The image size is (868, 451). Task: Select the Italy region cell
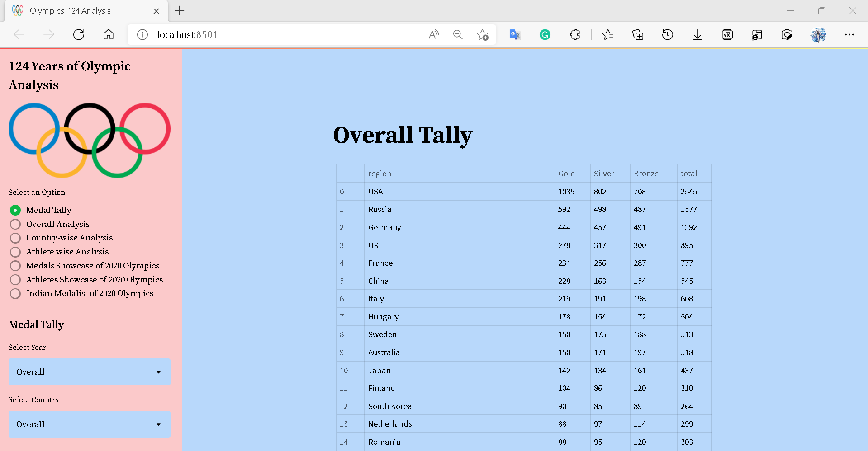pos(460,299)
